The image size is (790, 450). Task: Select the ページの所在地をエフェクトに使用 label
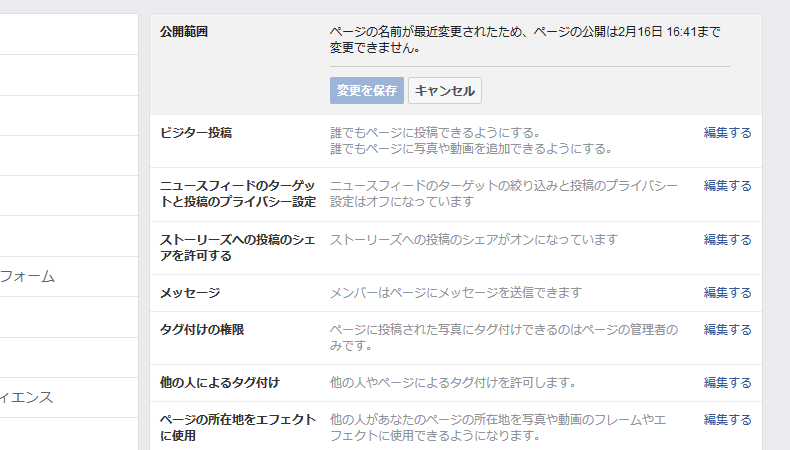tap(238, 428)
